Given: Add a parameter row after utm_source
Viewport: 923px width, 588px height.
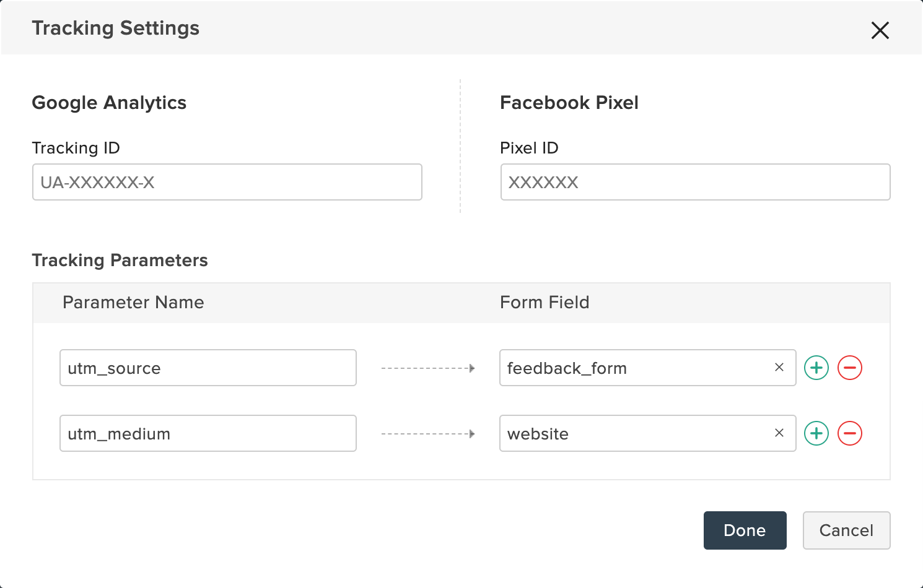Looking at the screenshot, I should tap(816, 368).
